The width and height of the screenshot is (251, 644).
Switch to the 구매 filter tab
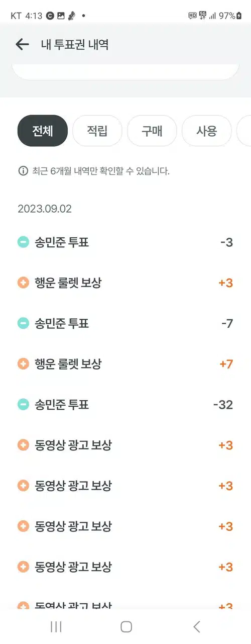tap(152, 131)
